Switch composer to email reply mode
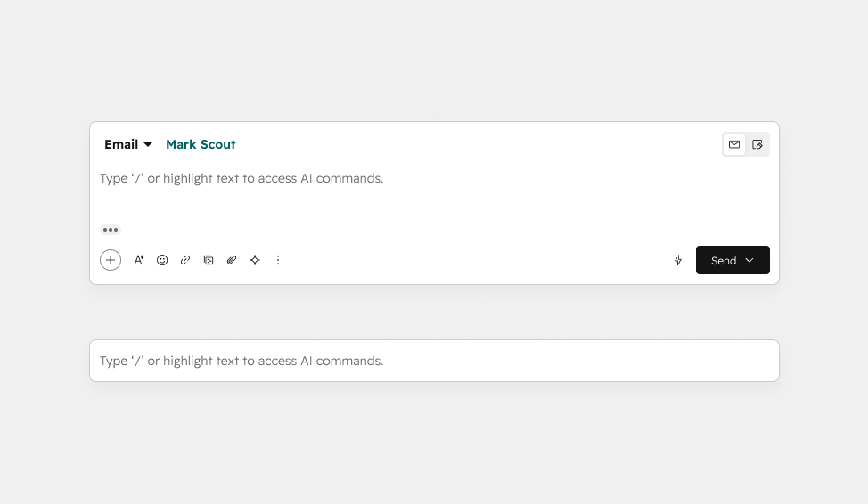 click(x=734, y=144)
